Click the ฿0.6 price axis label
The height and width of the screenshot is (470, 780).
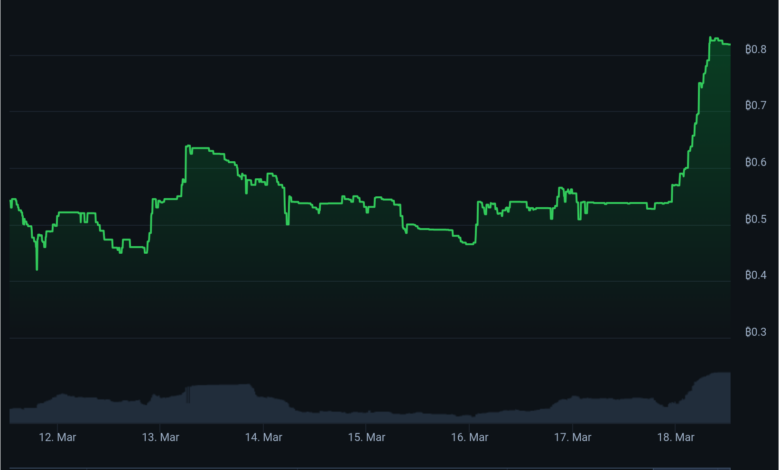756,162
